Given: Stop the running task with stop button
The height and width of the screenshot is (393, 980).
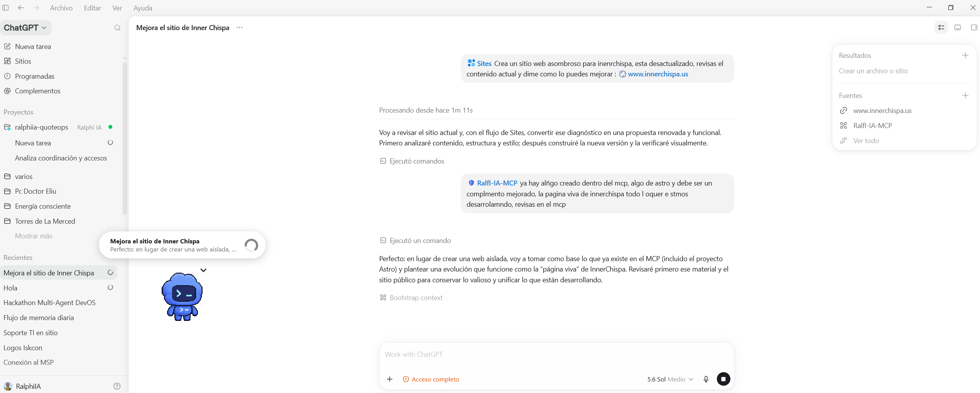Looking at the screenshot, I should (x=723, y=379).
